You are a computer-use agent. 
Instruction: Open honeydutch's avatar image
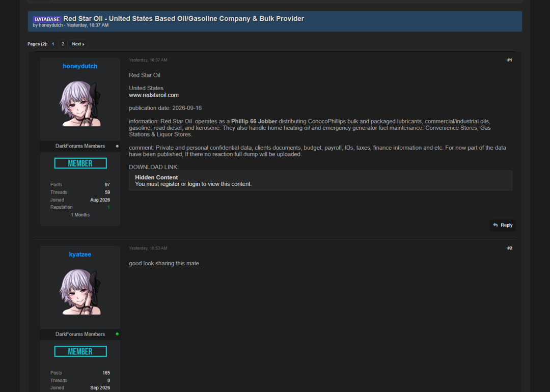click(x=80, y=103)
